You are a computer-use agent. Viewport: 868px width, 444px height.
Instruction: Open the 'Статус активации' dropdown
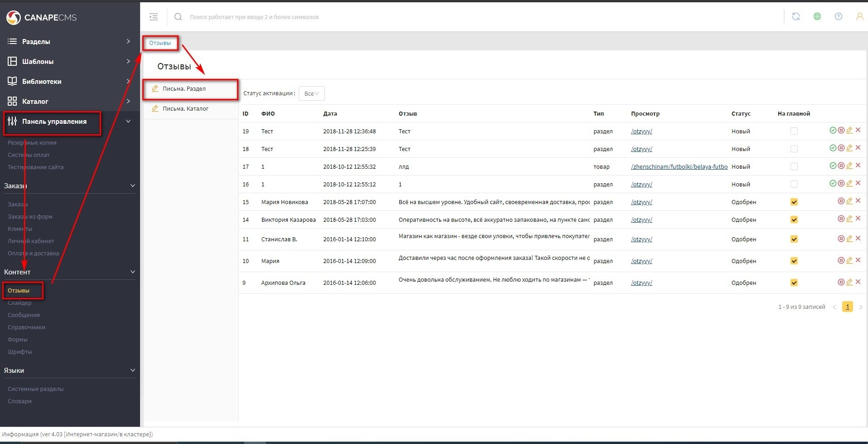tap(311, 93)
